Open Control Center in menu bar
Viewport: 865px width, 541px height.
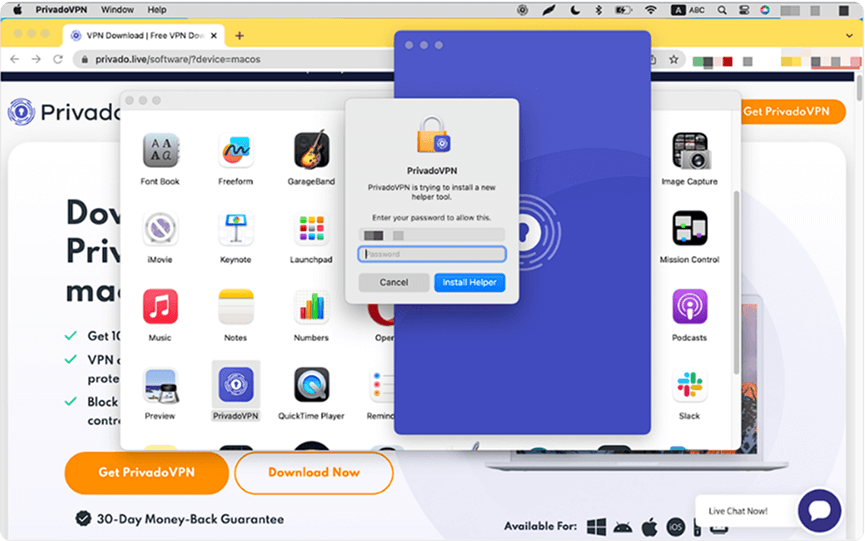tap(744, 10)
